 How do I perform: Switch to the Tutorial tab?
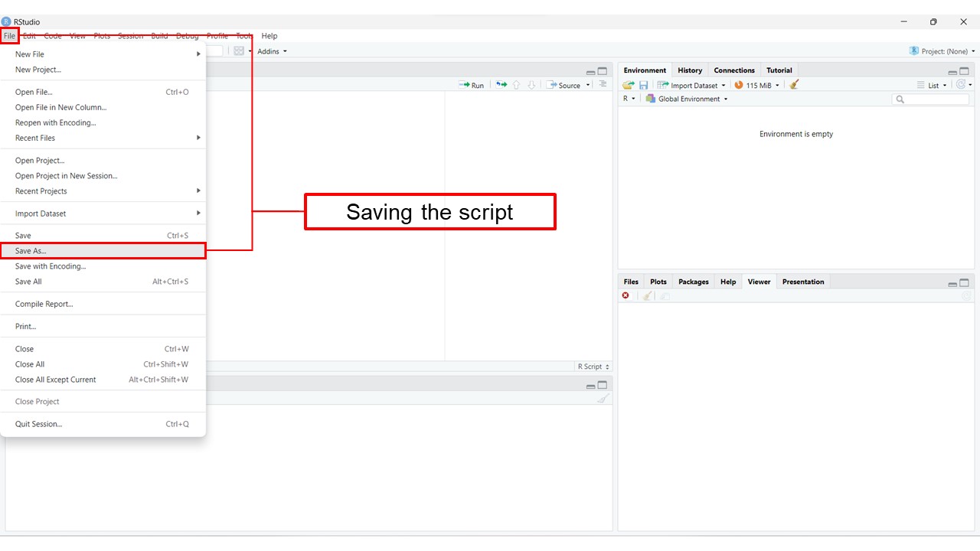point(779,70)
